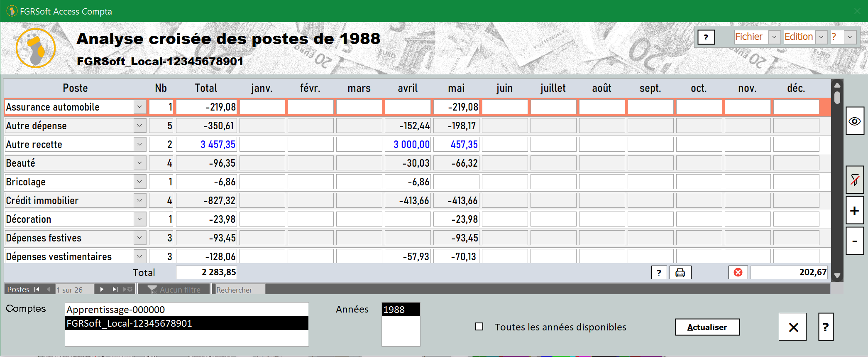Click the record number field 1 sur 26
Image resolution: width=868 pixels, height=357 pixels.
coord(75,289)
